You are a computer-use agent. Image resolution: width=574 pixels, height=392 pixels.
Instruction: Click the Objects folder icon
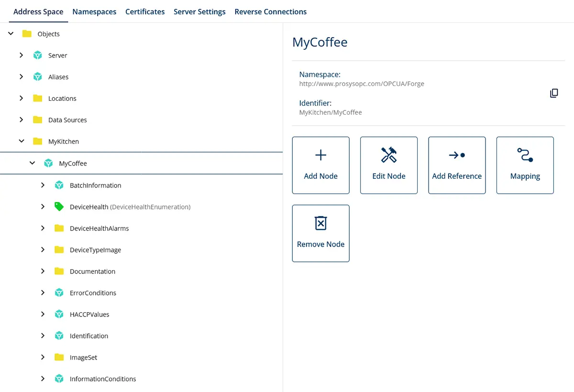tap(27, 34)
